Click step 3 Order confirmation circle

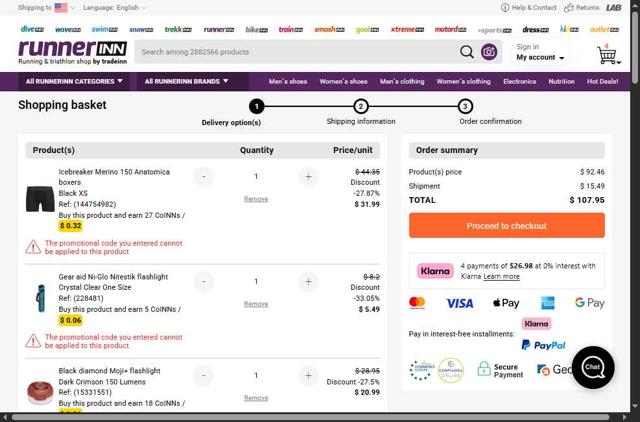pos(465,107)
